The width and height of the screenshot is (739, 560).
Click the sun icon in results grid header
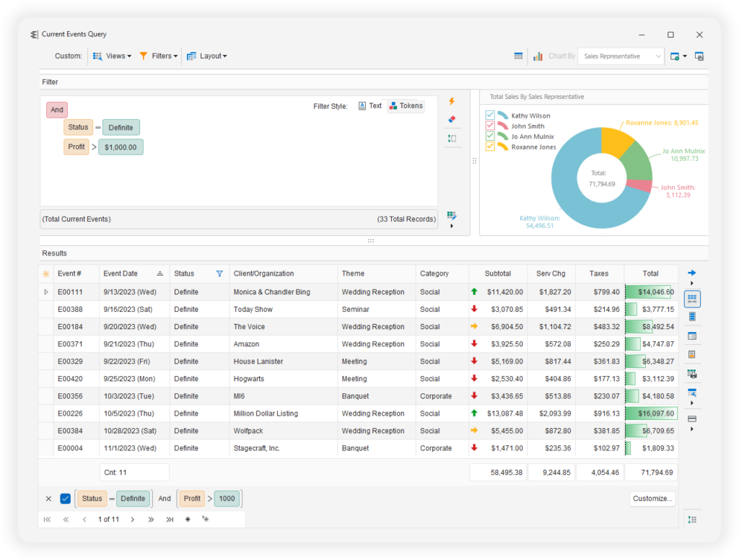[46, 274]
